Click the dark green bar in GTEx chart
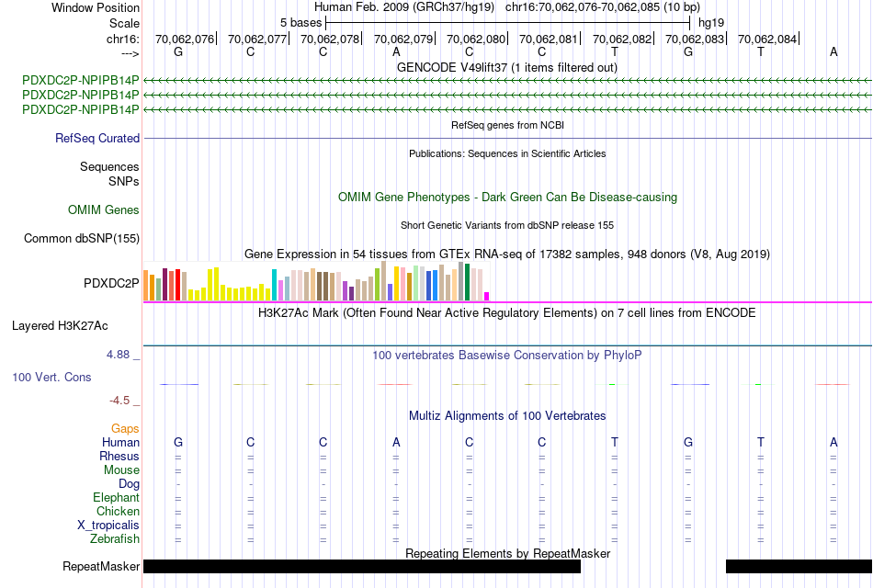 [467, 282]
